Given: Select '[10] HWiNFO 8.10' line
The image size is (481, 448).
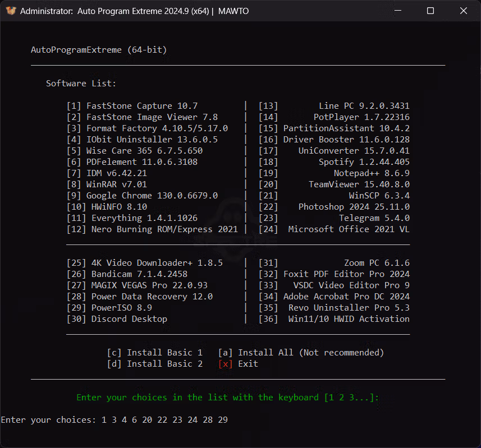Looking at the screenshot, I should (107, 207).
